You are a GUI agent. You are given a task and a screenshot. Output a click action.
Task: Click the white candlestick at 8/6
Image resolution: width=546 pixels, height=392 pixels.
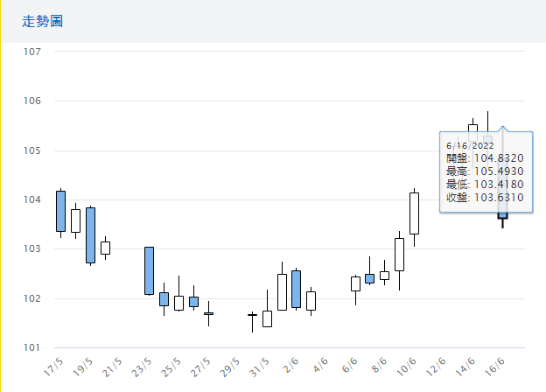384,275
